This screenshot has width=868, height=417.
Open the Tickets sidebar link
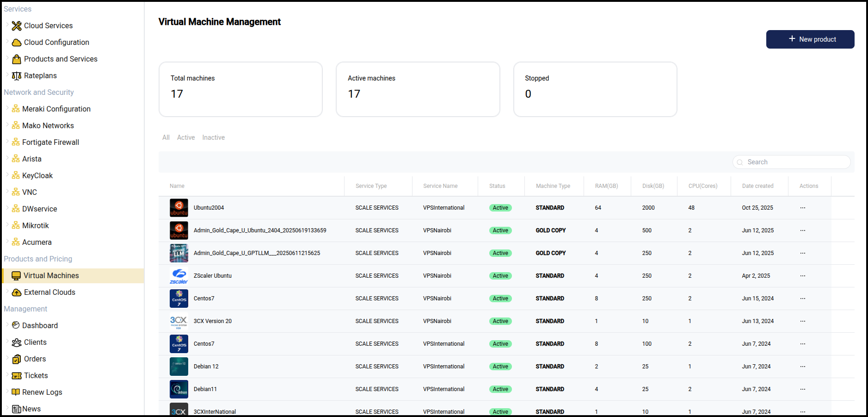[36, 376]
